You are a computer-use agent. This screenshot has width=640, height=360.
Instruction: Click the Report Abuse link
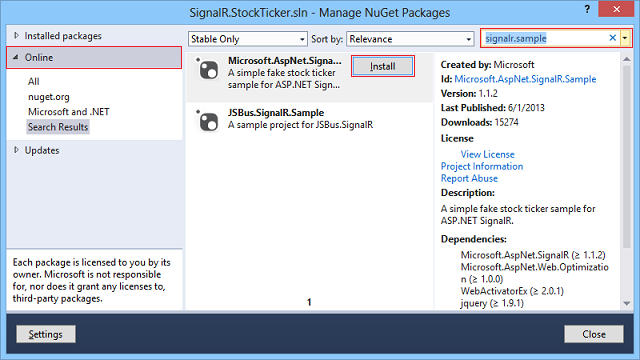(469, 178)
